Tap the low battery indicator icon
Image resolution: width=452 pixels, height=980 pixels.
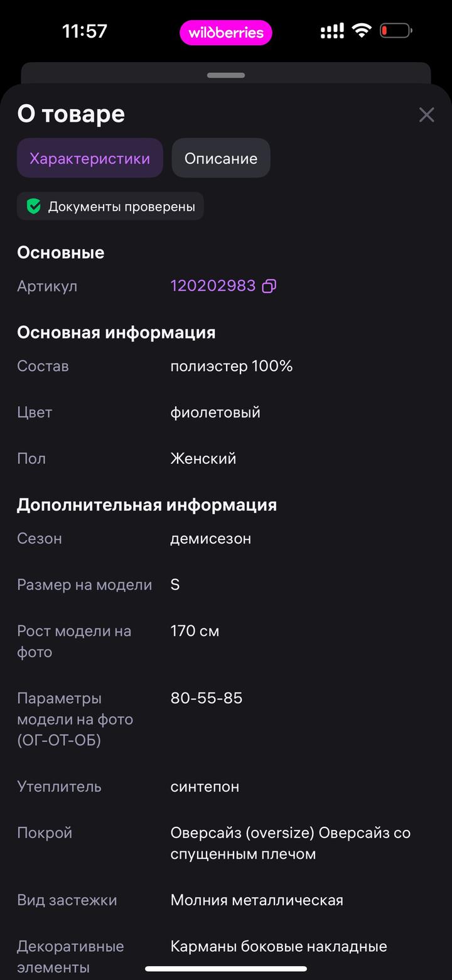coord(394,30)
